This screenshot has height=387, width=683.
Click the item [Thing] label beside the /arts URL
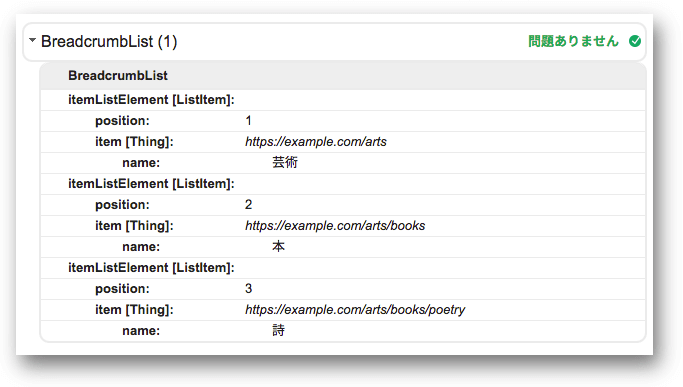click(x=134, y=142)
